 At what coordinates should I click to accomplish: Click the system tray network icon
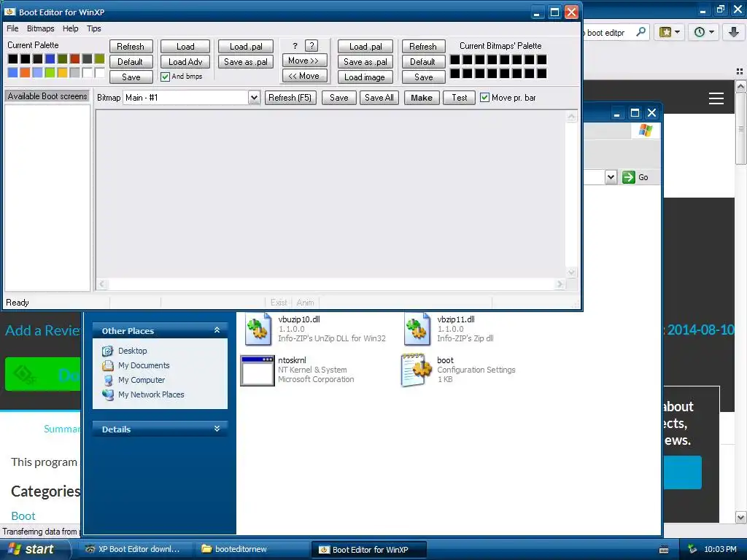692,549
